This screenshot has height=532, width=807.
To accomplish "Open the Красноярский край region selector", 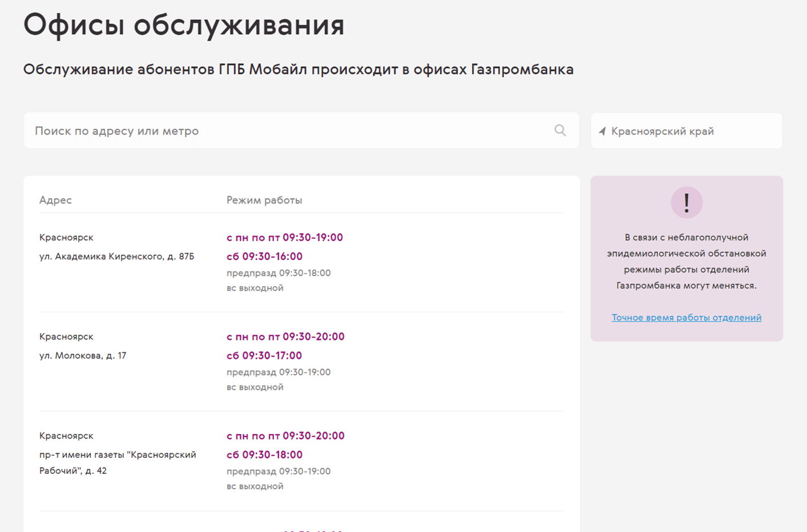I will coord(687,131).
